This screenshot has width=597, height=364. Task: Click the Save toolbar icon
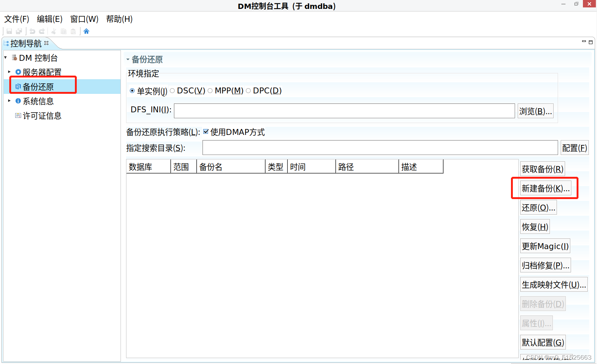9,32
